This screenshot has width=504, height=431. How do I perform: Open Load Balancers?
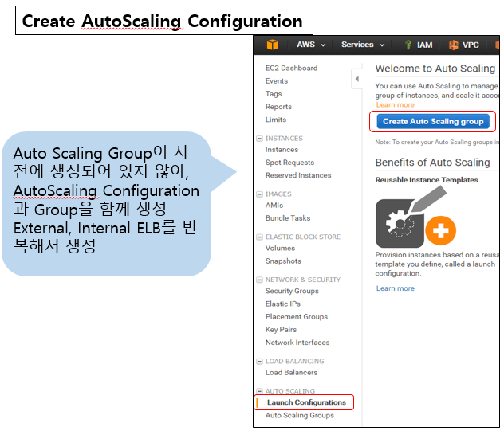[291, 373]
